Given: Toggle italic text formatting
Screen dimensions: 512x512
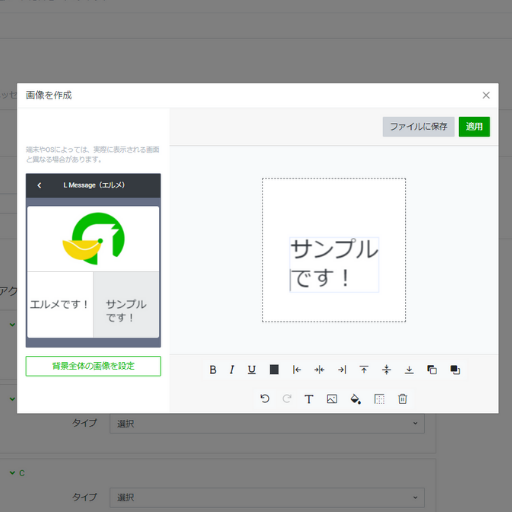Looking at the screenshot, I should point(232,370).
